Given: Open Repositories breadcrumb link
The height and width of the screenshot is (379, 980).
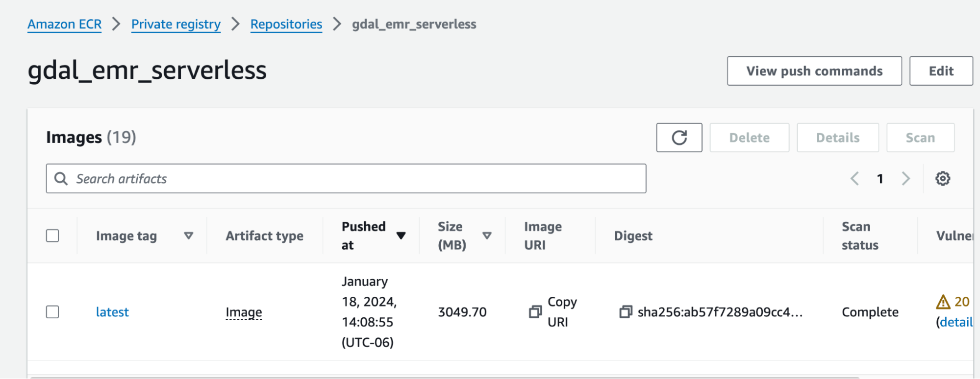Looking at the screenshot, I should 286,24.
